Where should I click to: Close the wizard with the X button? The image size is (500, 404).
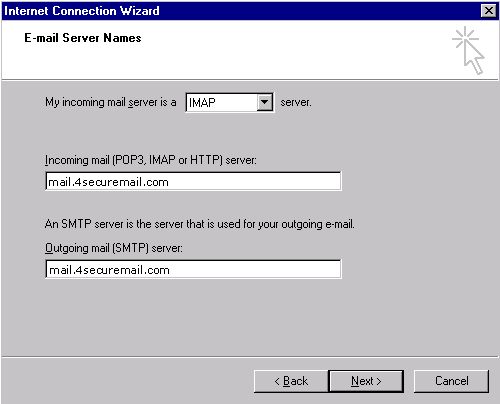tap(489, 11)
